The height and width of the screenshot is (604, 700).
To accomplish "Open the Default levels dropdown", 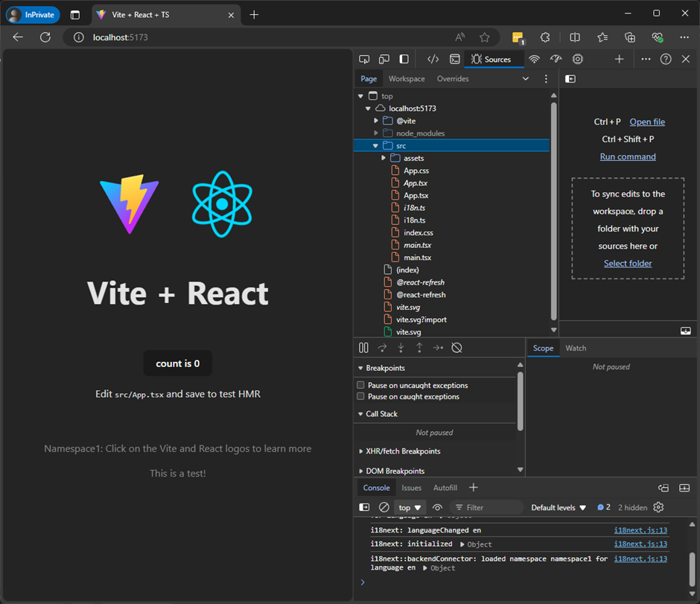I will point(559,507).
